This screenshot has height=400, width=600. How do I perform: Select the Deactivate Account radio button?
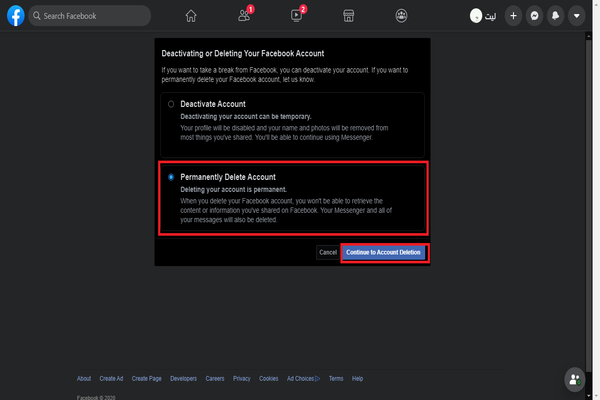tap(171, 104)
